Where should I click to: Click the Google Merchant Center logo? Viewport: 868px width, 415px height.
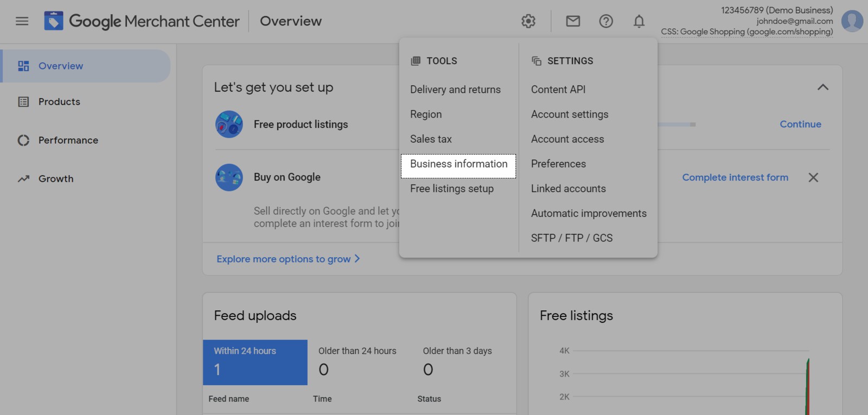(54, 21)
